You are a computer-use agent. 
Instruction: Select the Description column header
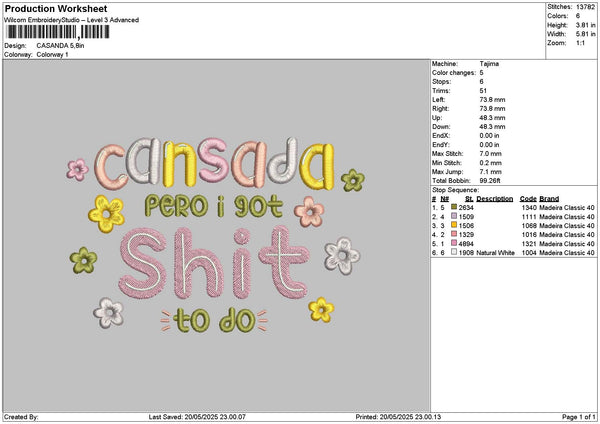(x=495, y=199)
